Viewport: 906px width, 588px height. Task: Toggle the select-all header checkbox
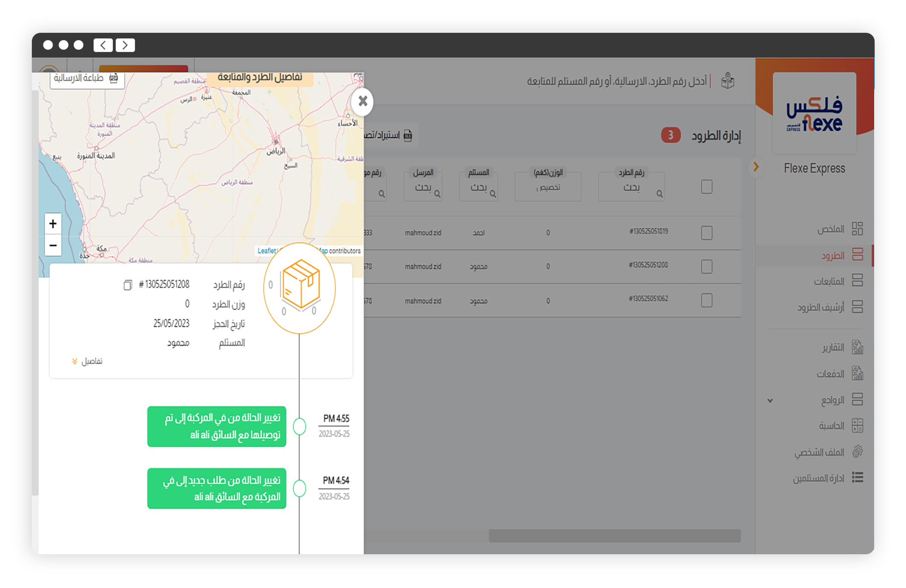(706, 187)
